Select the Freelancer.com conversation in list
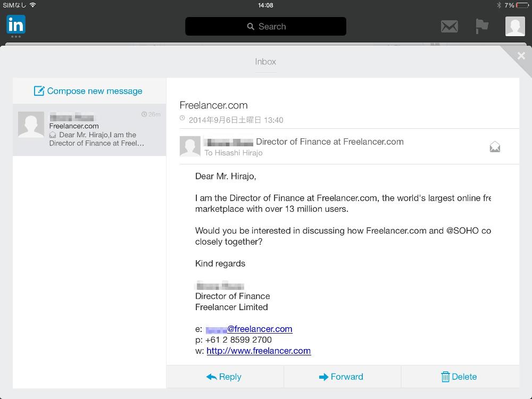532x399 pixels. [x=96, y=130]
